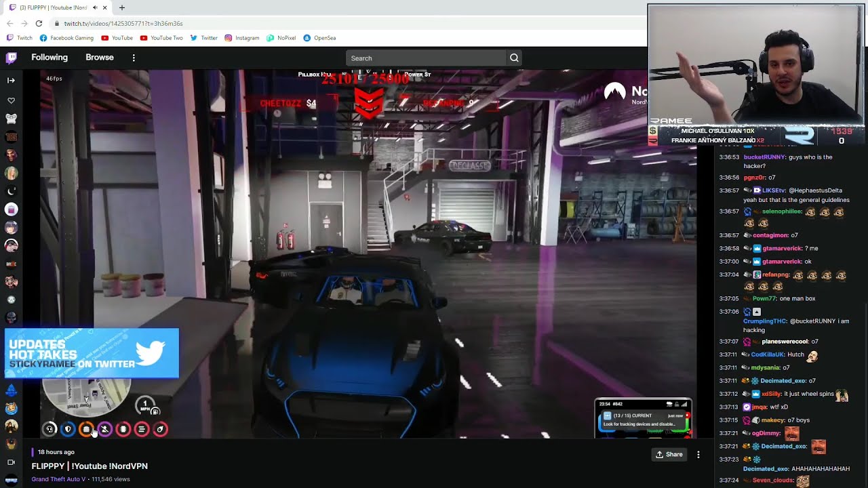Click the Twitch logo home icon
The image size is (868, 488).
(x=12, y=58)
